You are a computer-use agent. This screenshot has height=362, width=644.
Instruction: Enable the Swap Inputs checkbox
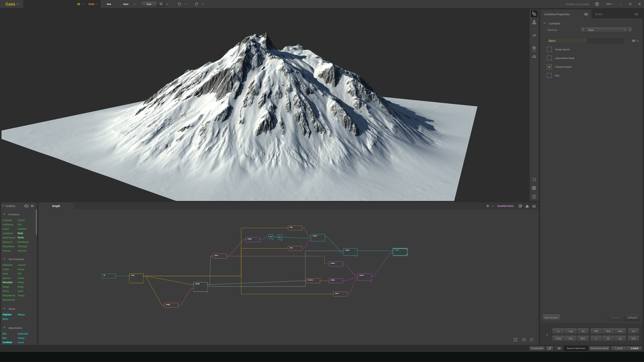549,49
